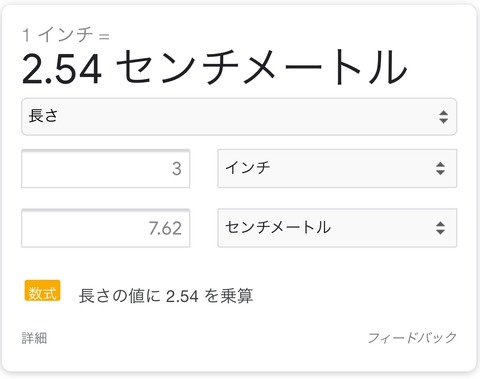
Task: Click the 2.54 number in large heading
Action: pos(62,69)
